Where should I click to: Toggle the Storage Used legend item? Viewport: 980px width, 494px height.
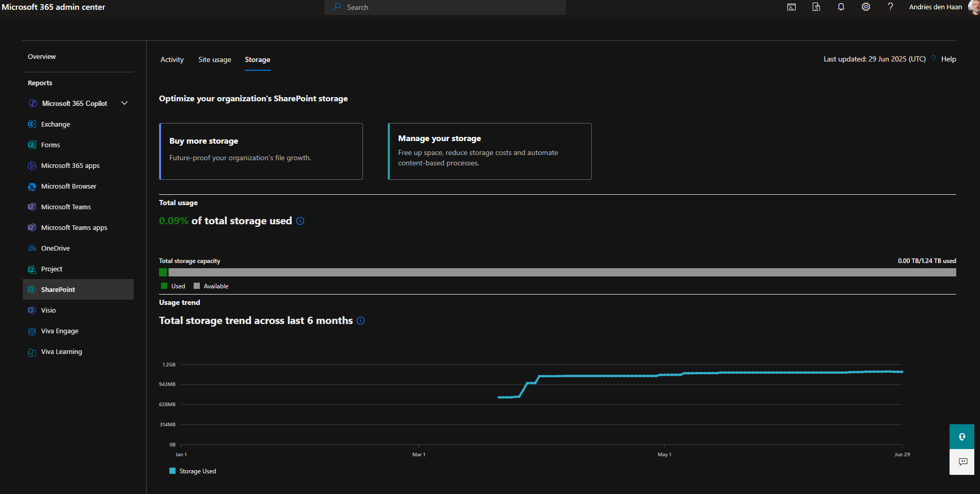193,471
